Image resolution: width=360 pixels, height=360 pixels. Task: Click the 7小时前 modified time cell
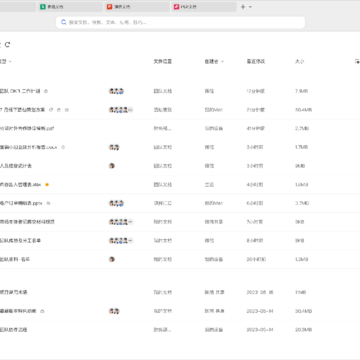[x=255, y=222]
